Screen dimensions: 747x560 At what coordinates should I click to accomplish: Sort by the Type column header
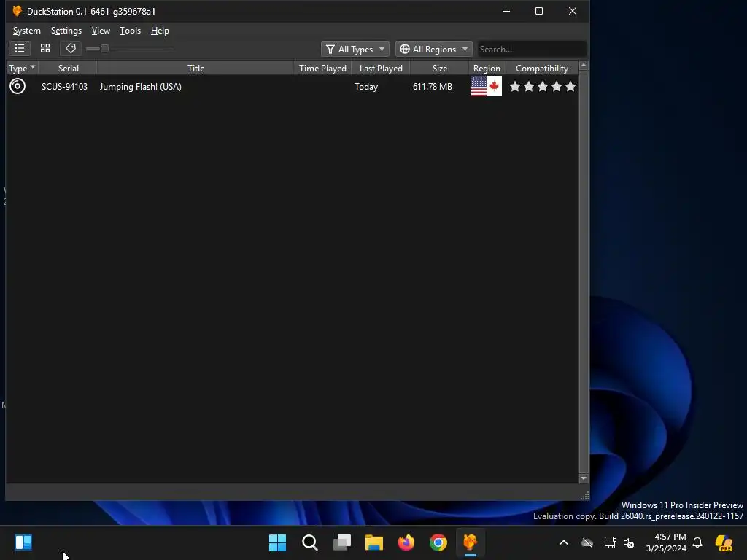pyautogui.click(x=22, y=68)
